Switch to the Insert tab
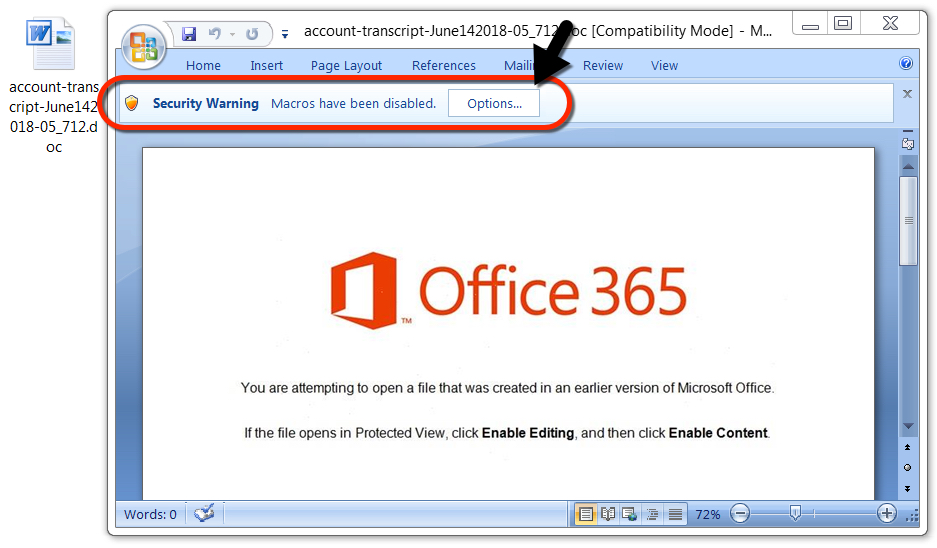 [267, 66]
